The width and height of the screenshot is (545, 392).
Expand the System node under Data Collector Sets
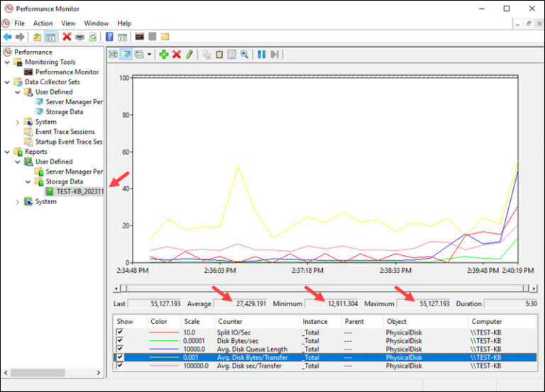coord(17,122)
